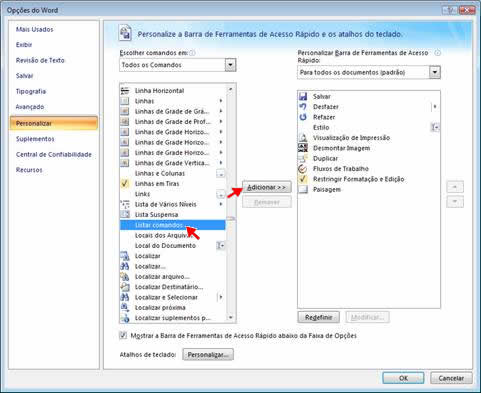Open the Para todos os documentos dropdown
This screenshot has height=393, width=481.
pyautogui.click(x=435, y=72)
